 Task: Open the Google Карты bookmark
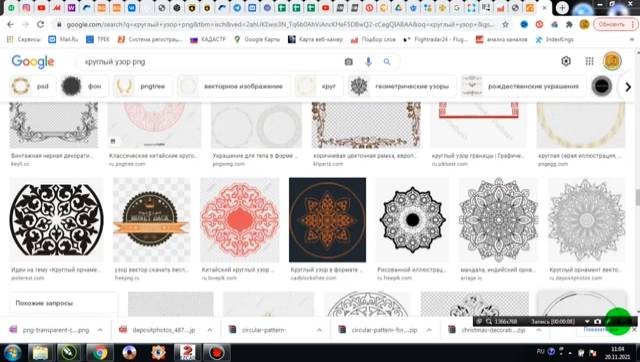tap(257, 40)
